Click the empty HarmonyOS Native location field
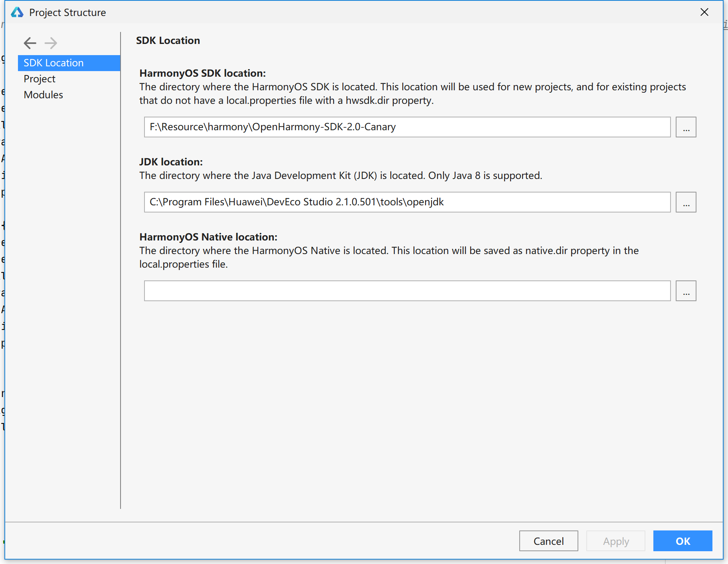 pyautogui.click(x=407, y=291)
